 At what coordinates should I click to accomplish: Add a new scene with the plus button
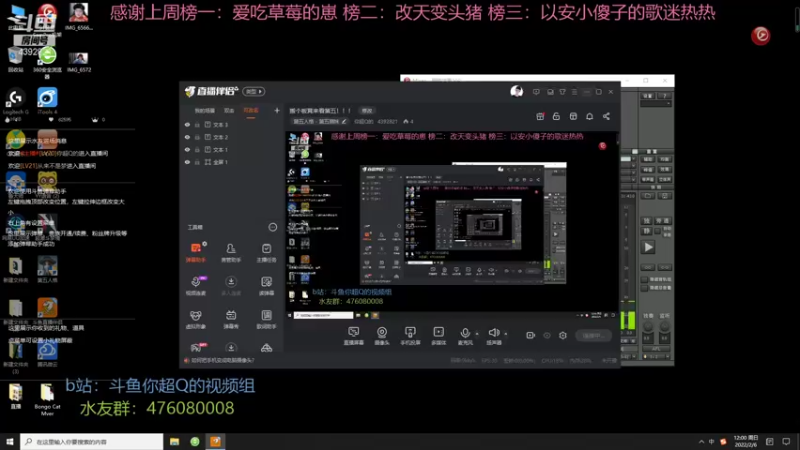277,110
